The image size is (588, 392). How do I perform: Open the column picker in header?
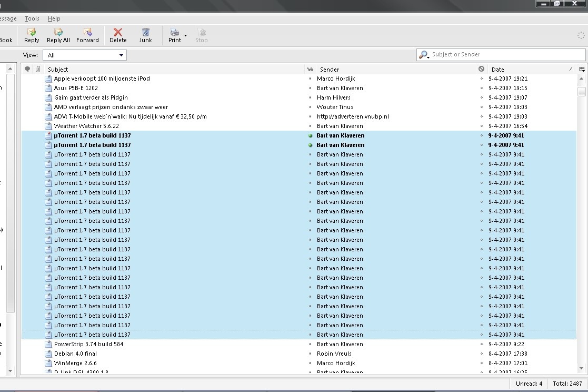pyautogui.click(x=582, y=69)
